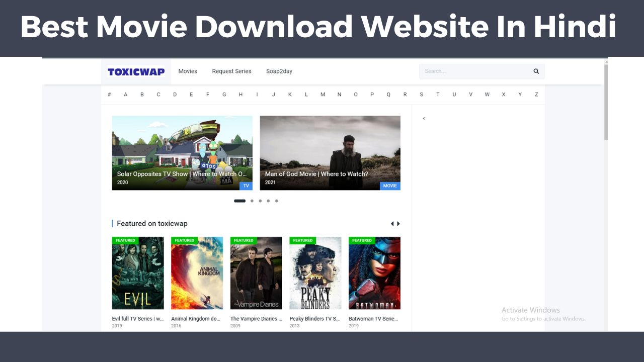
Task: Click the TV badge on Solar Opposites slide
Action: click(x=246, y=186)
